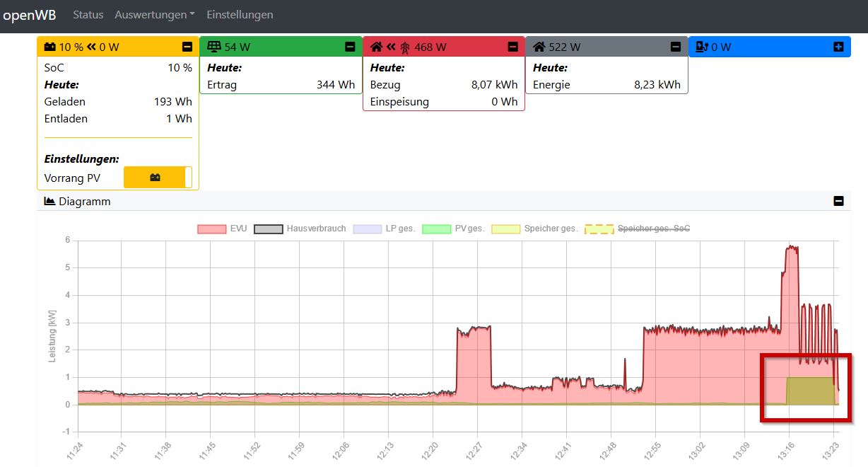The height and width of the screenshot is (467, 868).
Task: Go to the Status page
Action: (x=88, y=15)
